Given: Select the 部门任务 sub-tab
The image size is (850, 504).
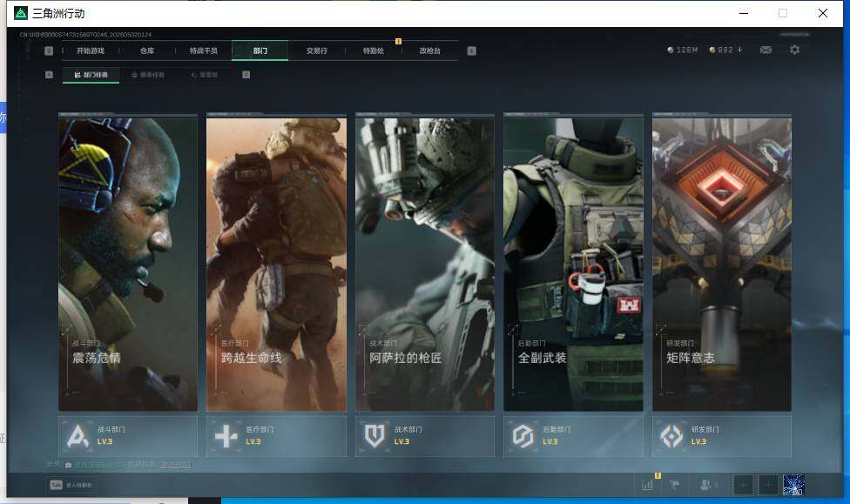Looking at the screenshot, I should click(x=91, y=75).
